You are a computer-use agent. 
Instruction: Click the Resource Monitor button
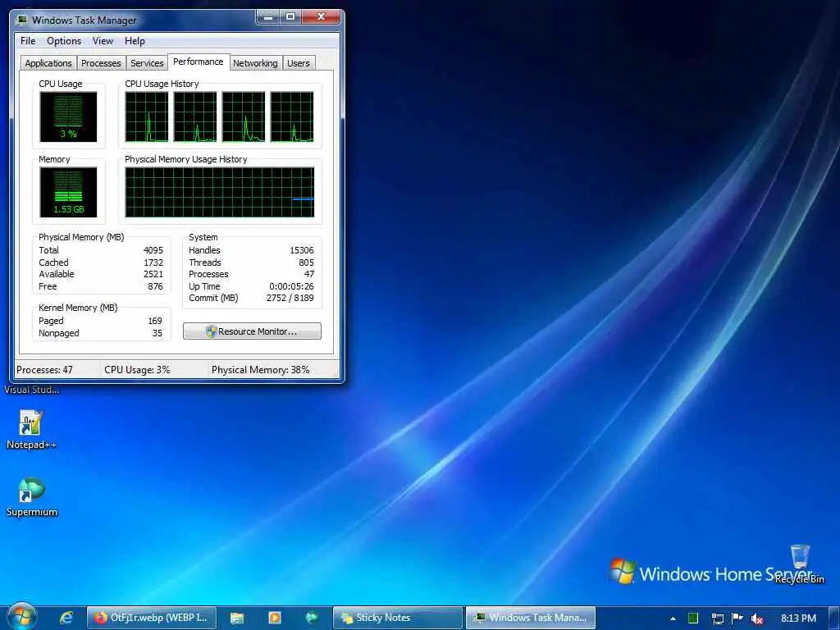click(x=253, y=331)
